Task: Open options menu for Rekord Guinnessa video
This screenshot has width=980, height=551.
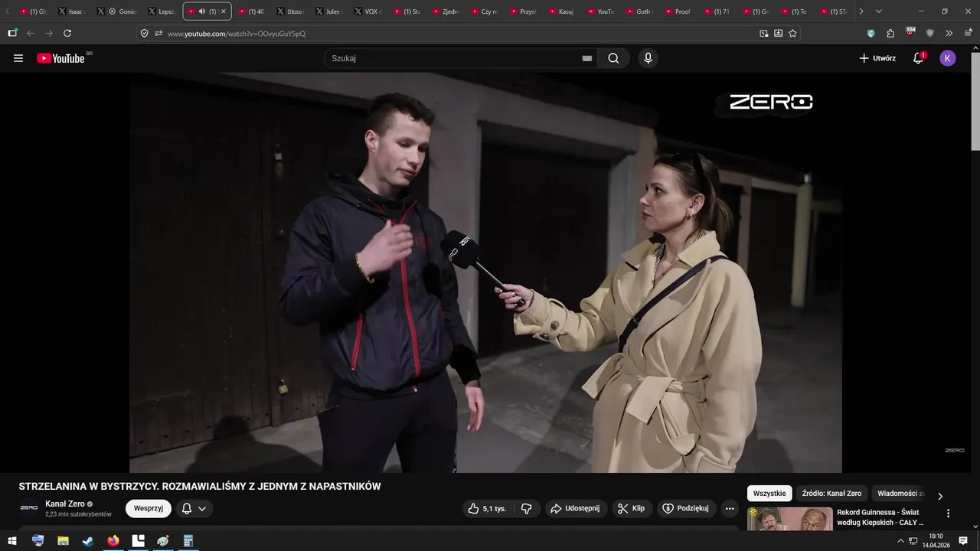Action: pos(948,514)
